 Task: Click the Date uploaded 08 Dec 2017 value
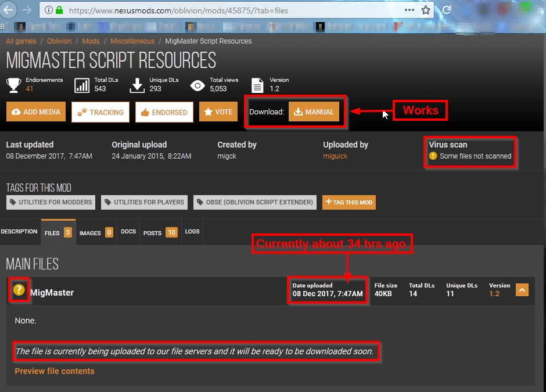[x=328, y=293]
